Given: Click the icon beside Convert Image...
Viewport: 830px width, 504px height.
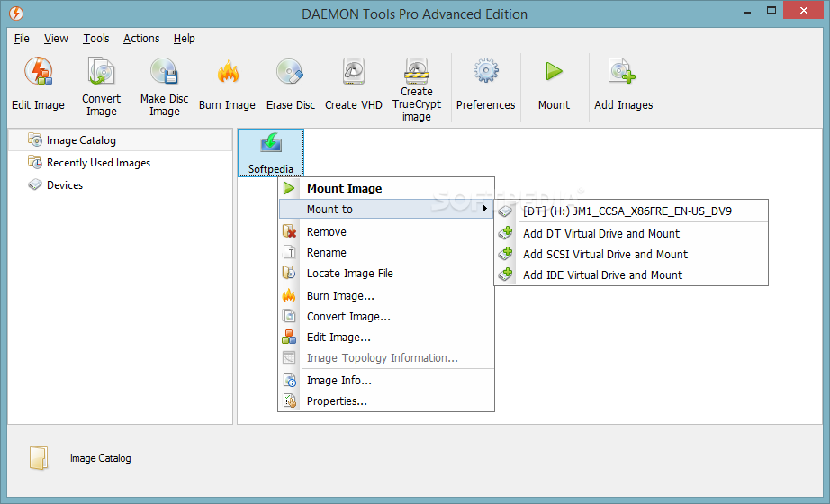Looking at the screenshot, I should 289,316.
